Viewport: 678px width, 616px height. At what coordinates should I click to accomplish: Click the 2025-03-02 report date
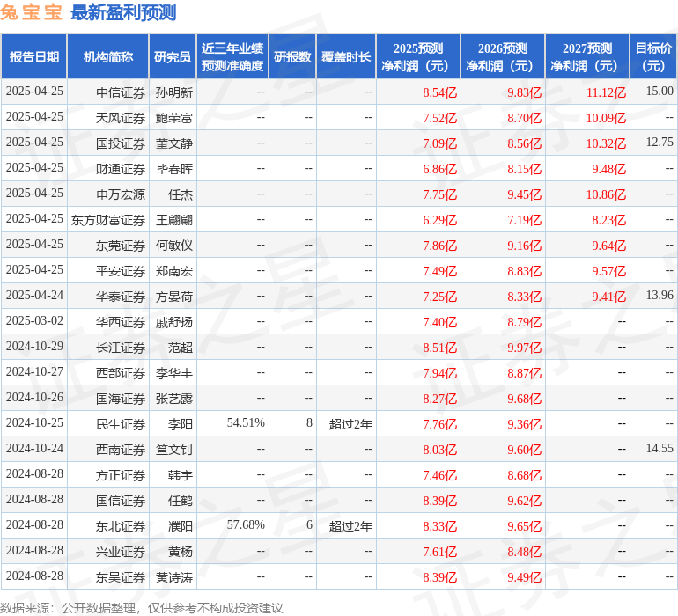pyautogui.click(x=34, y=320)
